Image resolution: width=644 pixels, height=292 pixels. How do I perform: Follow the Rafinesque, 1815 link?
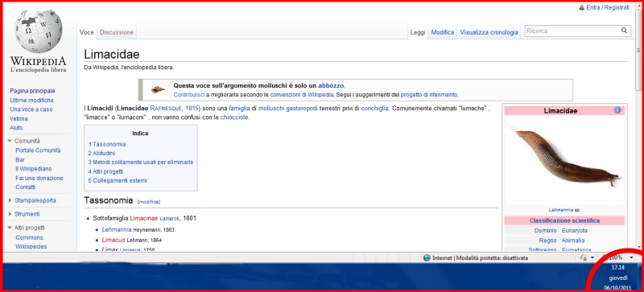[x=174, y=109]
